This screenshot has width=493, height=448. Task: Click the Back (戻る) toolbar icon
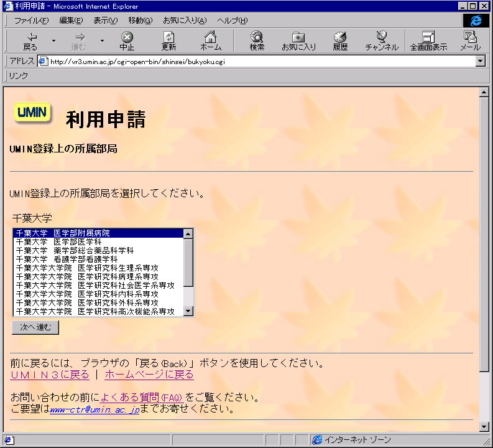tap(30, 41)
